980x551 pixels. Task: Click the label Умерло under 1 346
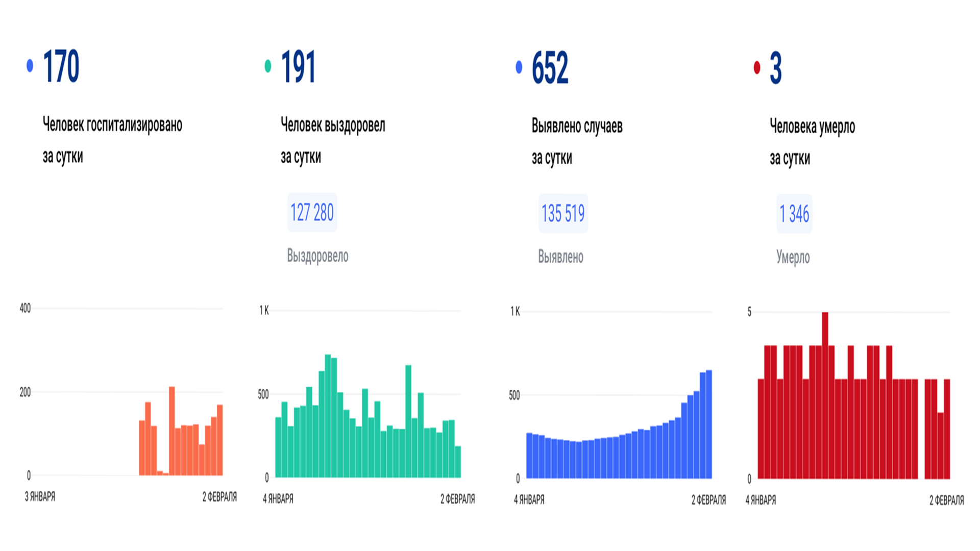(x=793, y=257)
